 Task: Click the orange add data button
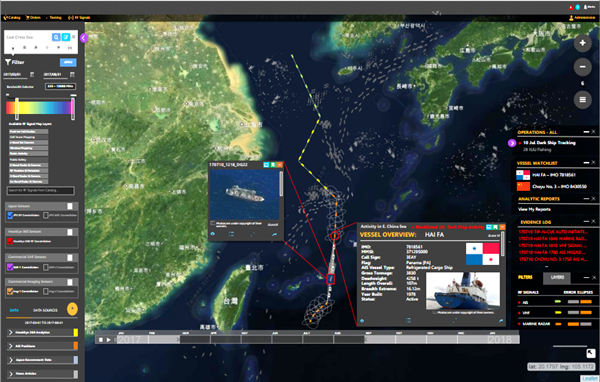(x=72, y=309)
